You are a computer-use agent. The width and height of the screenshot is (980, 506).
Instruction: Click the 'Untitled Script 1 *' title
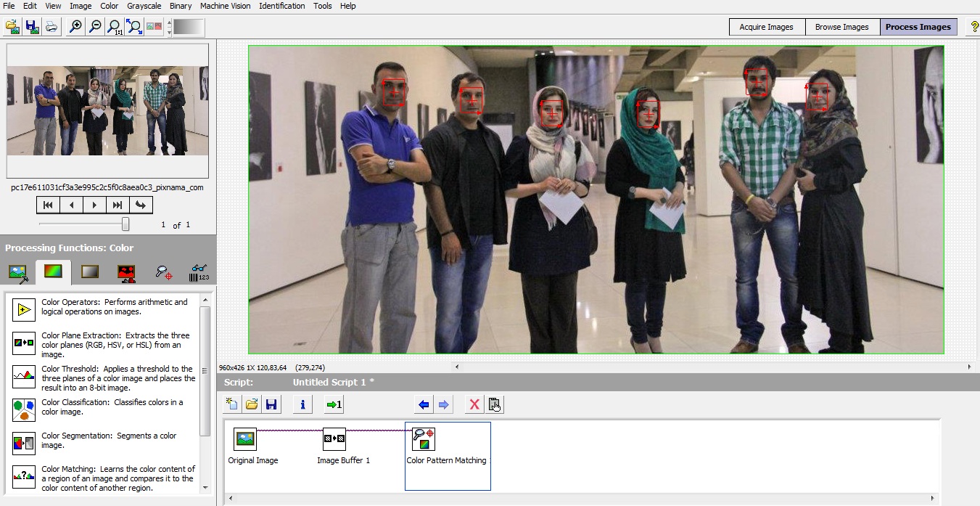click(x=334, y=382)
